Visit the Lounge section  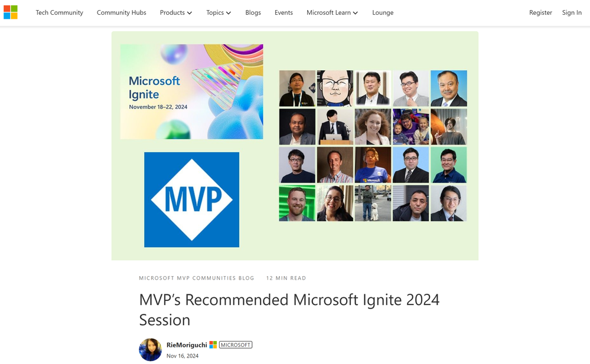click(x=383, y=12)
